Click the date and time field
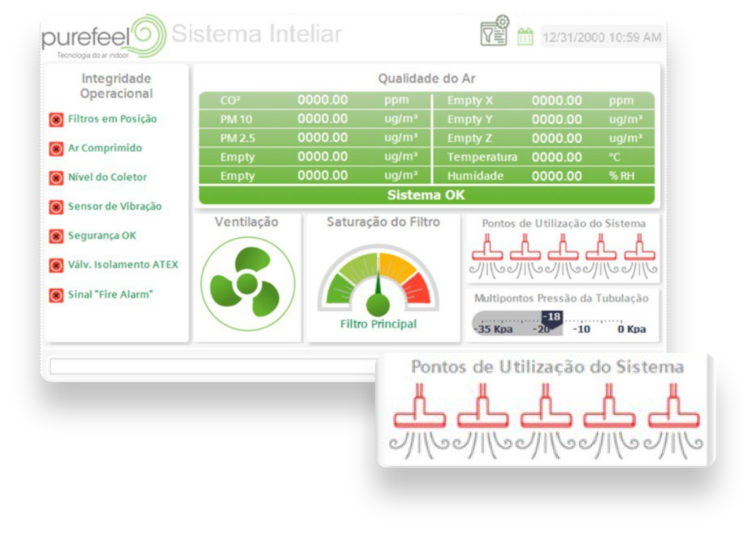 click(601, 38)
